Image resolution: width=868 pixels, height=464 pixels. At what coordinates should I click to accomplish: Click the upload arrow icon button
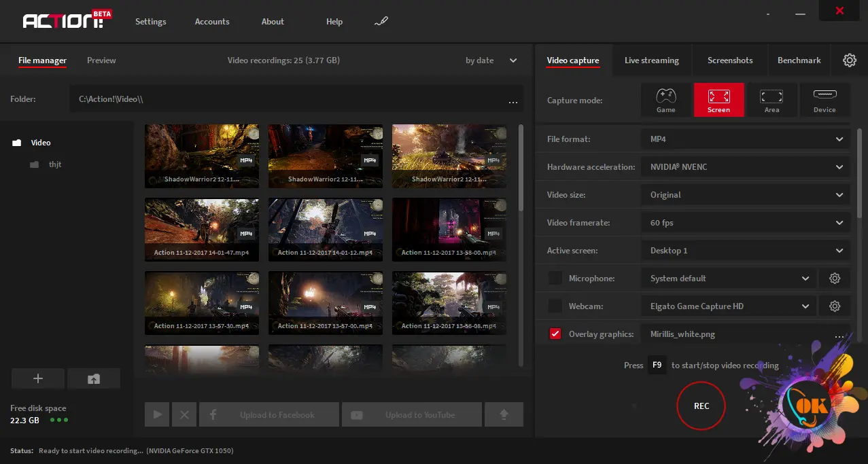(504, 414)
